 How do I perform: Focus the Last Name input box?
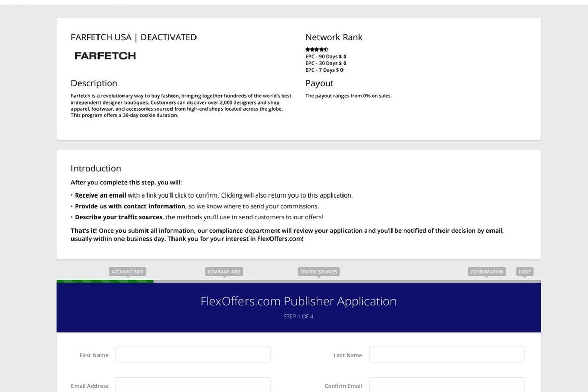click(x=446, y=354)
